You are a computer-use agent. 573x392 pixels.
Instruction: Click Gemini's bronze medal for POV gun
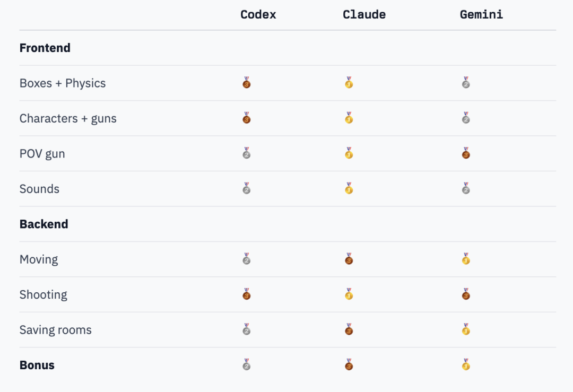coord(466,154)
